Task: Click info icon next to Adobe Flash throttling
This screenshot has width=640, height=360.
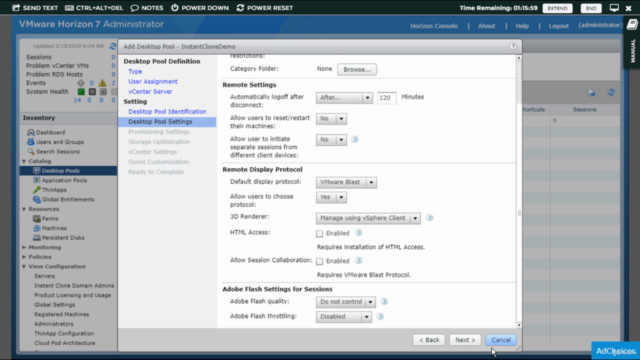Action: click(x=380, y=316)
